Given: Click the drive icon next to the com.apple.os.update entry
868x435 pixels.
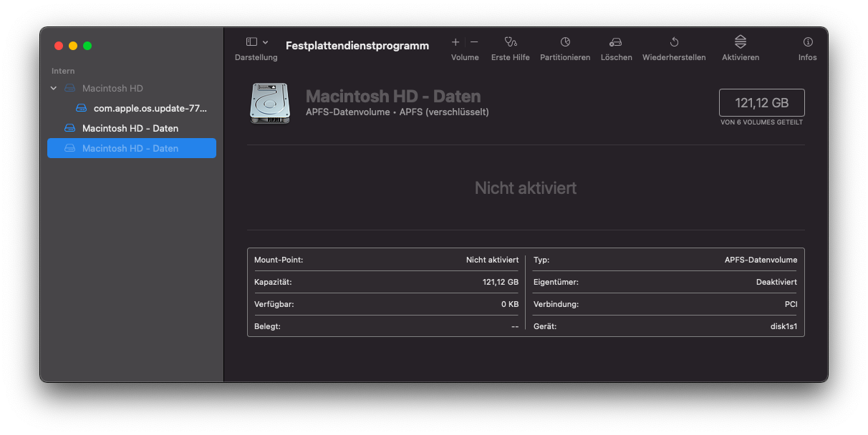Looking at the screenshot, I should (x=81, y=108).
